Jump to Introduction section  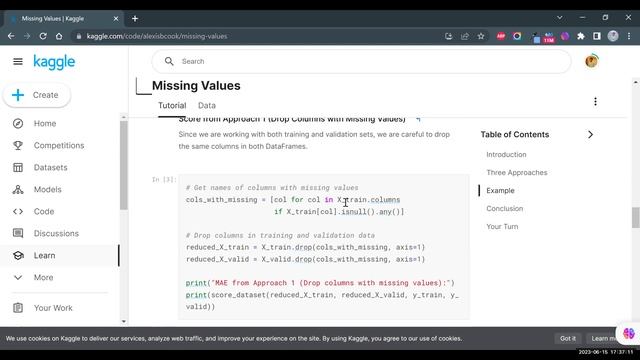pyautogui.click(x=506, y=155)
